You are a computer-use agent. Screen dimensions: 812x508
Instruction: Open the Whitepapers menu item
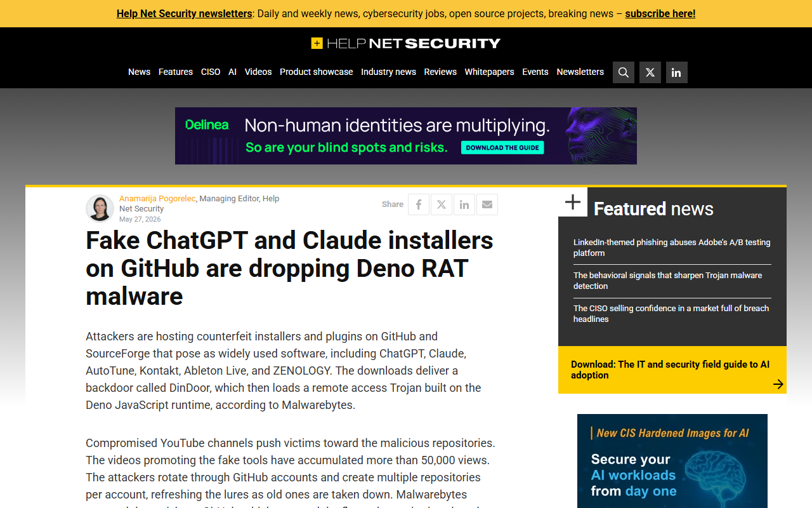(489, 72)
